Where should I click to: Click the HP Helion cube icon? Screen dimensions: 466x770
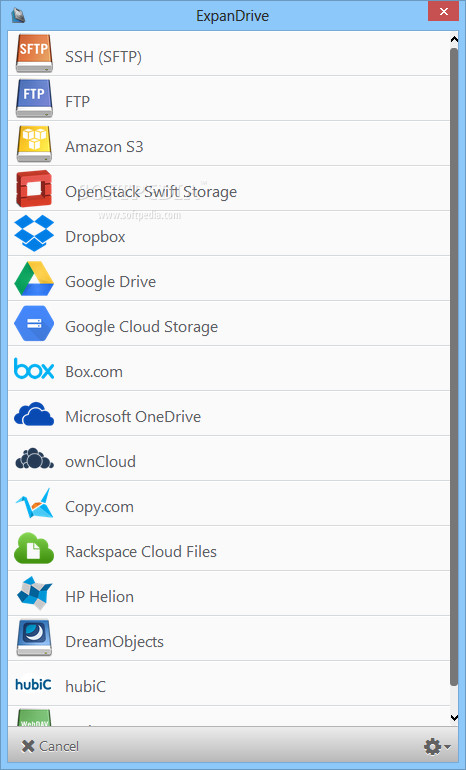(x=34, y=593)
